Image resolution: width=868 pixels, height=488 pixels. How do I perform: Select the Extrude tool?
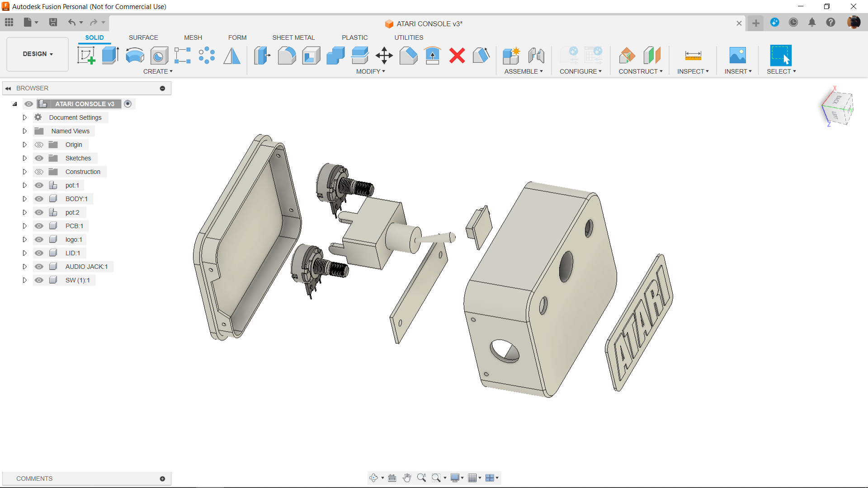point(110,56)
